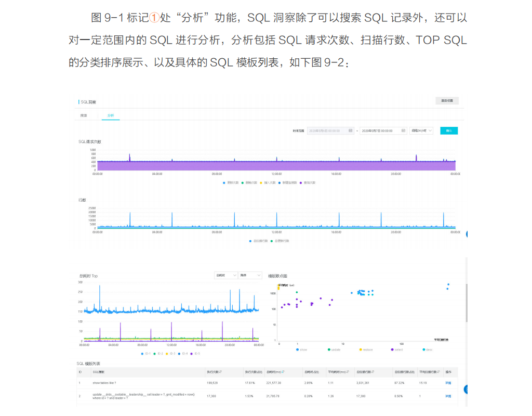Click the update leadership SQL template text
Image resolution: width=532 pixels, height=416 pixels.
coord(143,396)
